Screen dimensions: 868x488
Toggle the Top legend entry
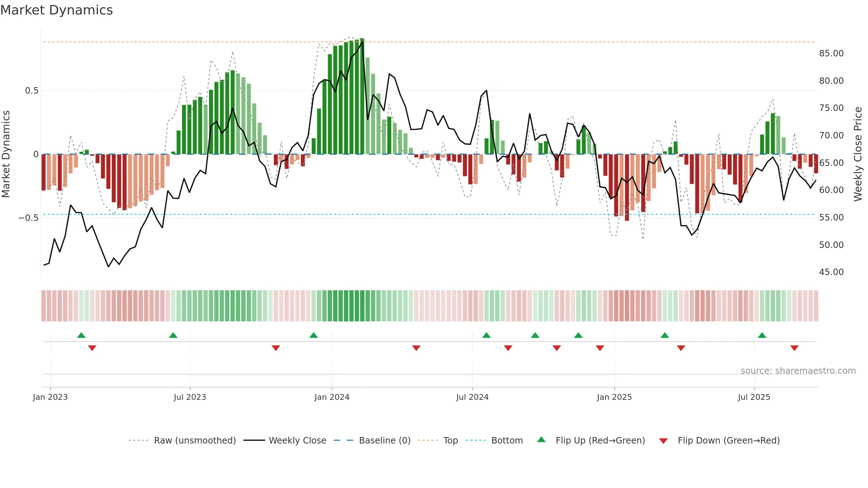[438, 440]
